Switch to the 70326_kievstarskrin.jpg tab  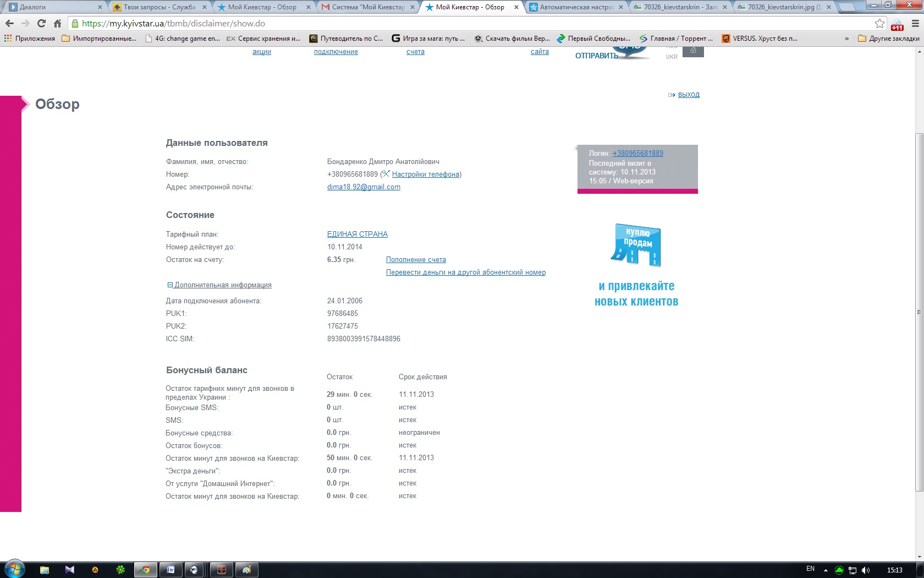[784, 7]
